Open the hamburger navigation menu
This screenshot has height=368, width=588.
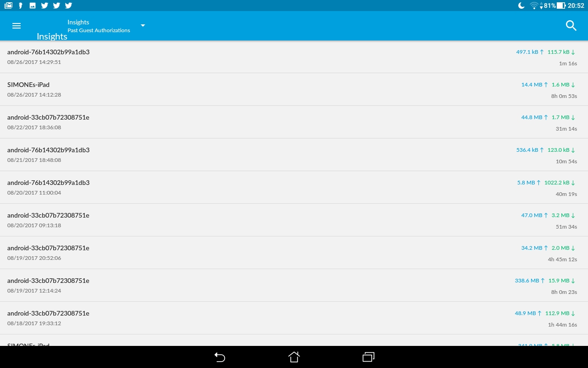[x=17, y=26]
